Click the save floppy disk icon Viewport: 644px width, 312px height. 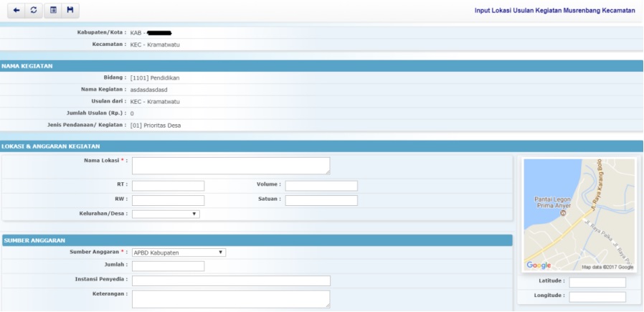pos(70,11)
